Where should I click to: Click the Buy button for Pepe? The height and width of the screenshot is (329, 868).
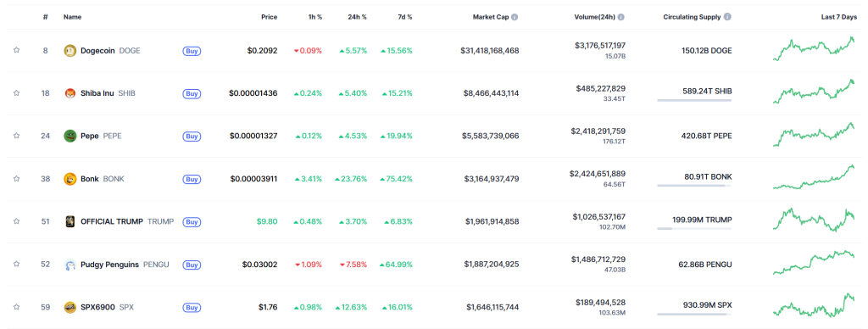click(x=192, y=137)
